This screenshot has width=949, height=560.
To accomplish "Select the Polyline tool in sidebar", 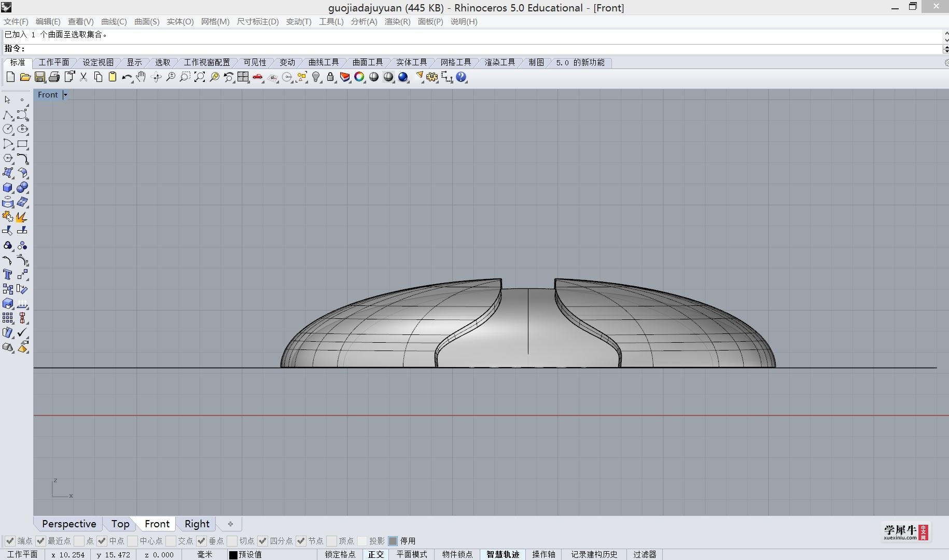I will 8,115.
